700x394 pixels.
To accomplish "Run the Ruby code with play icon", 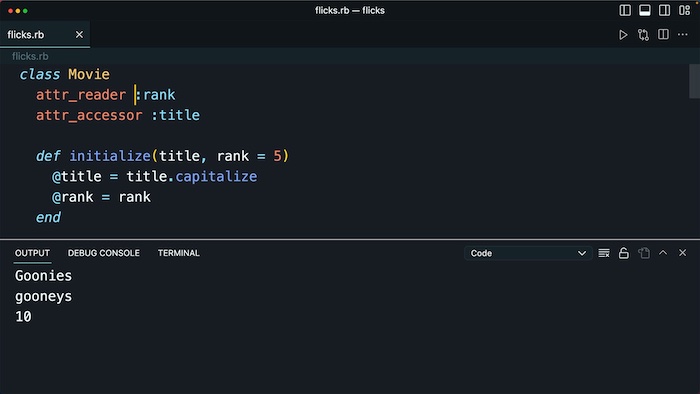I will (x=623, y=35).
